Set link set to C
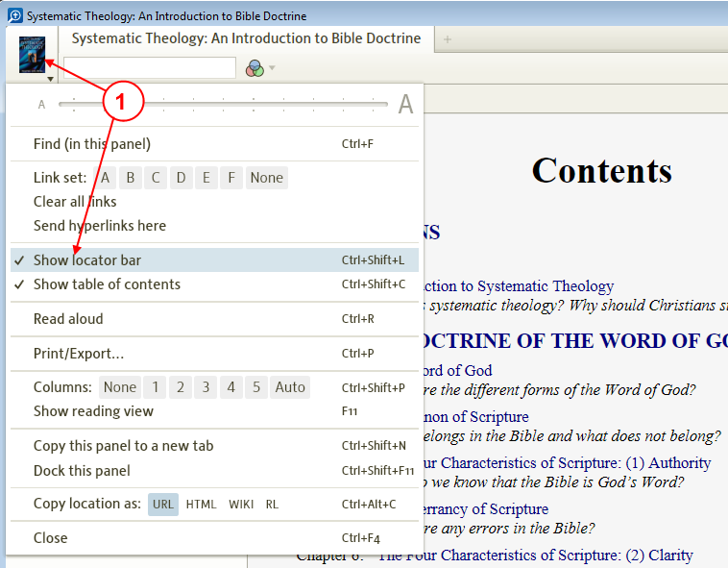 tap(156, 178)
